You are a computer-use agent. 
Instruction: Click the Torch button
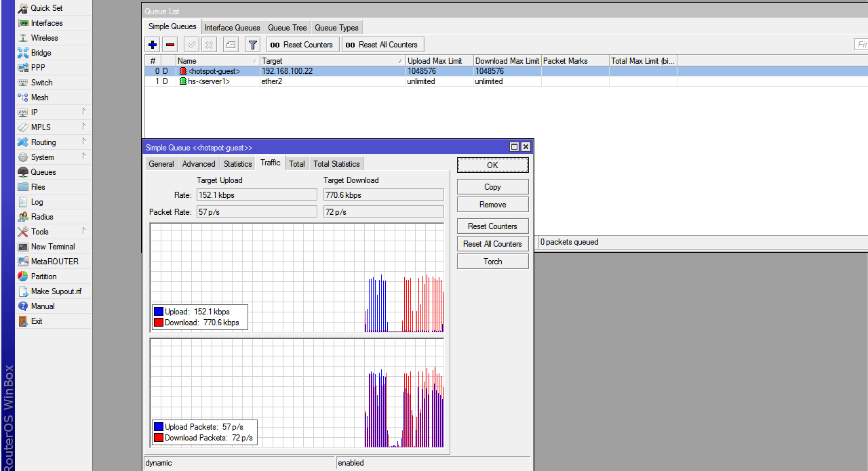click(493, 262)
